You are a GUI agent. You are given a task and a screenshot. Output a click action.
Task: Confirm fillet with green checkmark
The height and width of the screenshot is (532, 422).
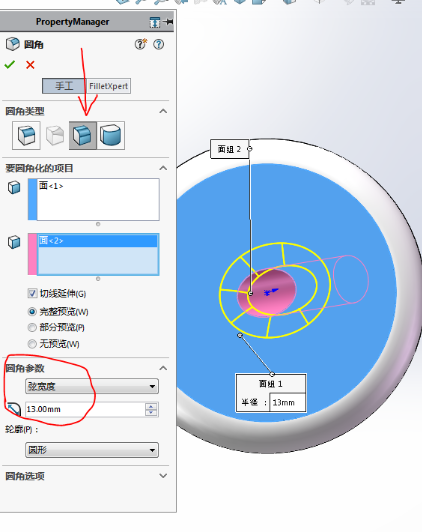(x=10, y=64)
